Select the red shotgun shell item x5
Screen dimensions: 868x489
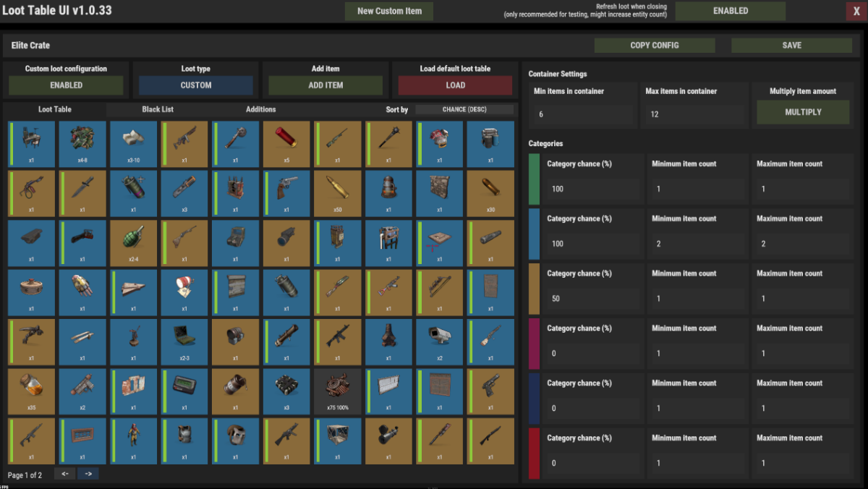(x=286, y=145)
